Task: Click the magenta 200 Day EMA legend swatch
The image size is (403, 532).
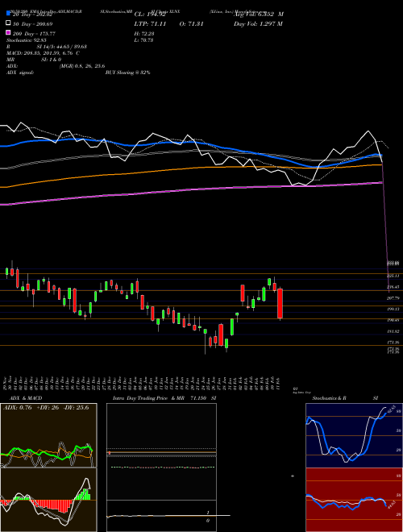Action: coord(8,33)
